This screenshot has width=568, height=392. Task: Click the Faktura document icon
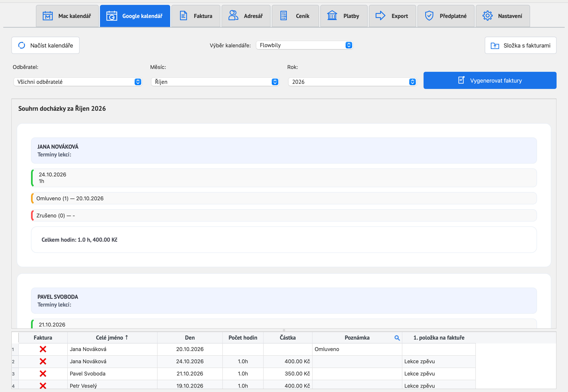click(x=184, y=16)
